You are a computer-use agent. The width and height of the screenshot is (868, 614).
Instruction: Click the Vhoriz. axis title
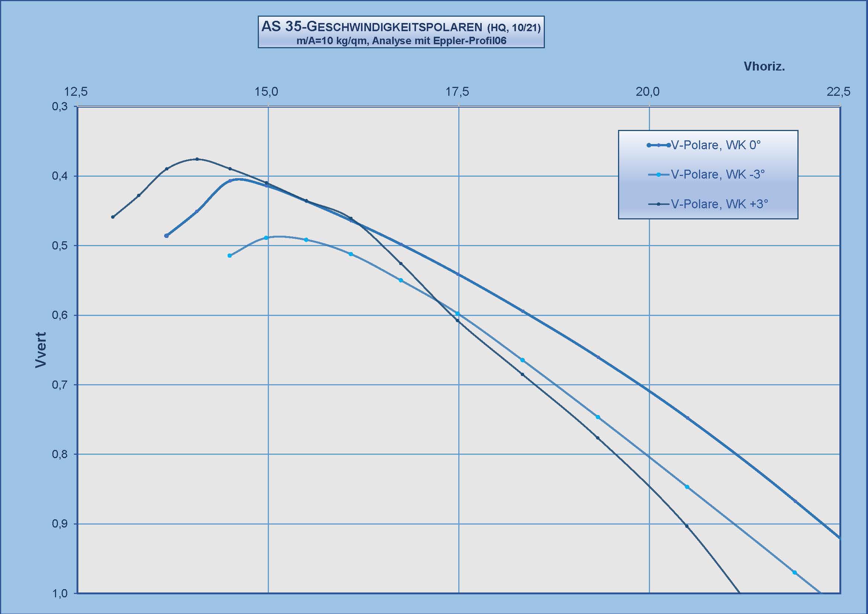click(764, 66)
